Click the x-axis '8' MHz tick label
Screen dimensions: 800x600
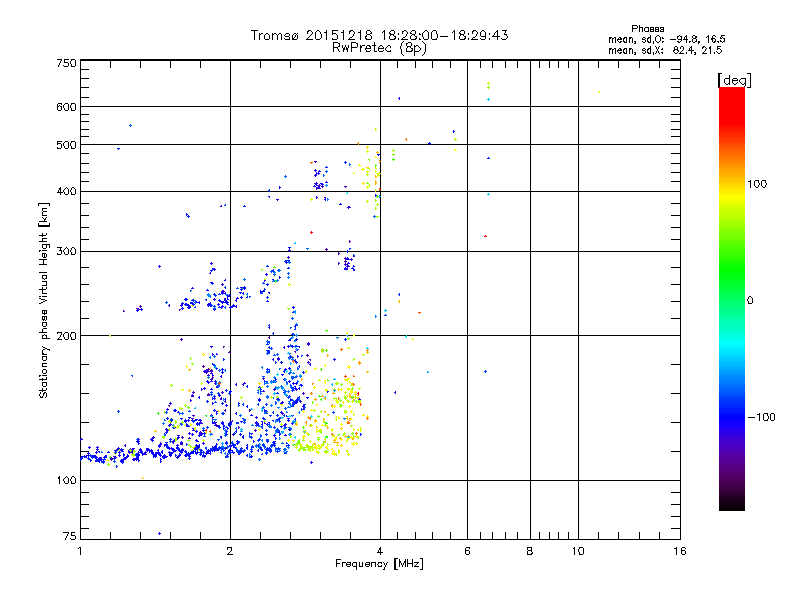pos(530,551)
